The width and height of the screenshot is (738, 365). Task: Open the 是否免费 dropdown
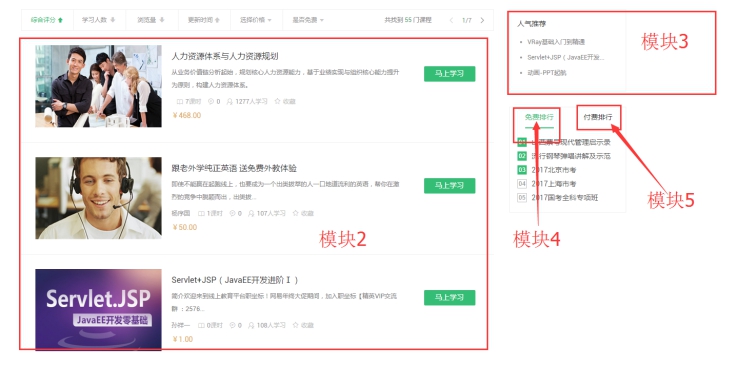click(x=308, y=20)
